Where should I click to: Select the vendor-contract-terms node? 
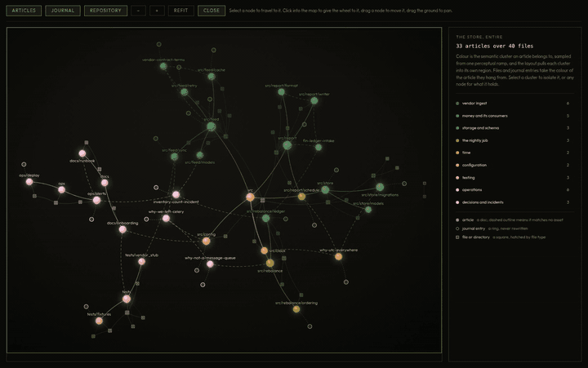(163, 66)
